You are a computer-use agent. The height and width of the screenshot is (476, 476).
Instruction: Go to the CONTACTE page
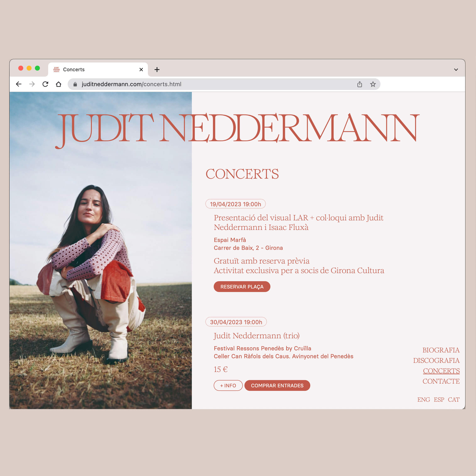click(441, 381)
